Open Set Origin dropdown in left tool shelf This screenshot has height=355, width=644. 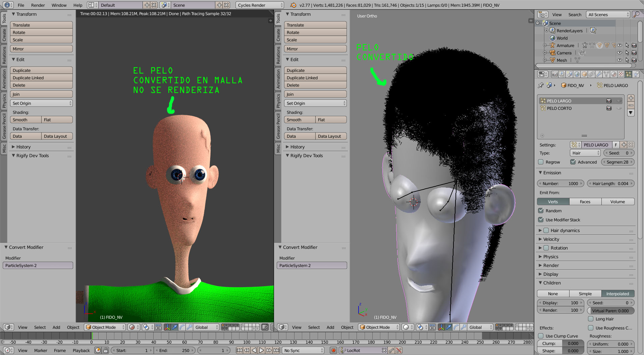[41, 103]
